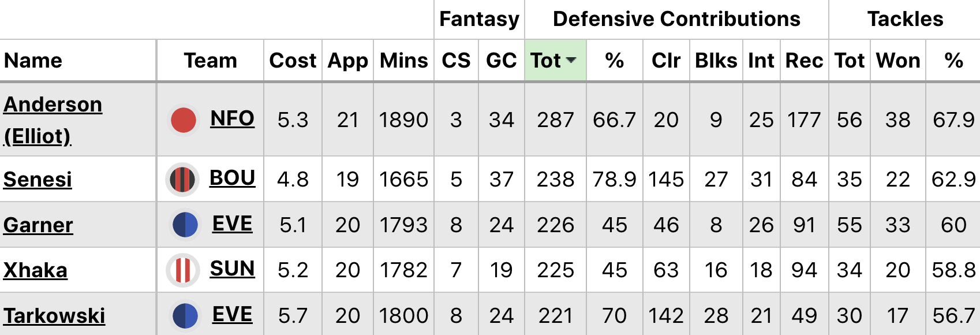Open sort dropdown arrow on Tot column
980x335 pixels.
pyautogui.click(x=571, y=61)
